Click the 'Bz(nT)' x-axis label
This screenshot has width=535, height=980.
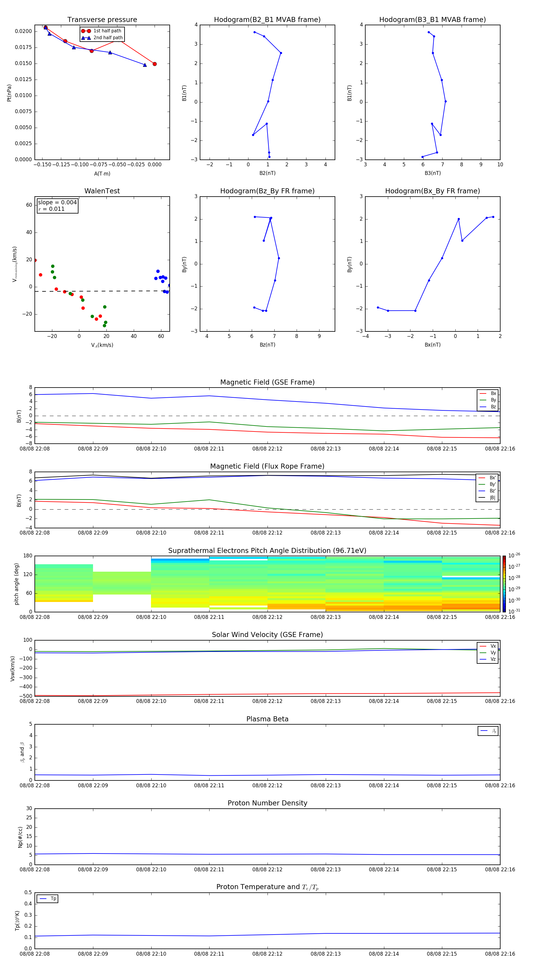click(267, 345)
